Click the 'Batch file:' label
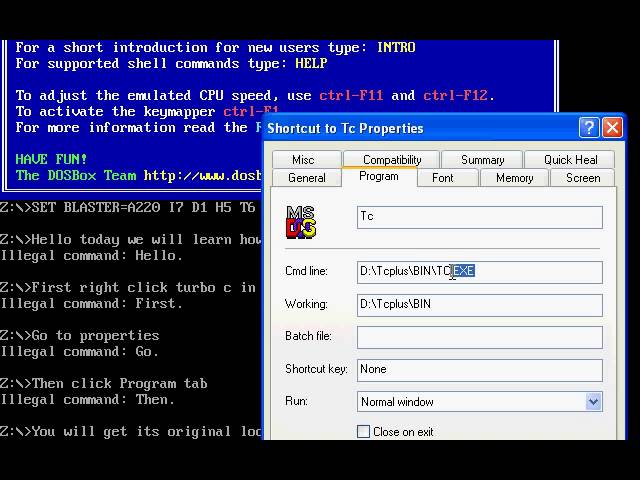 [309, 336]
